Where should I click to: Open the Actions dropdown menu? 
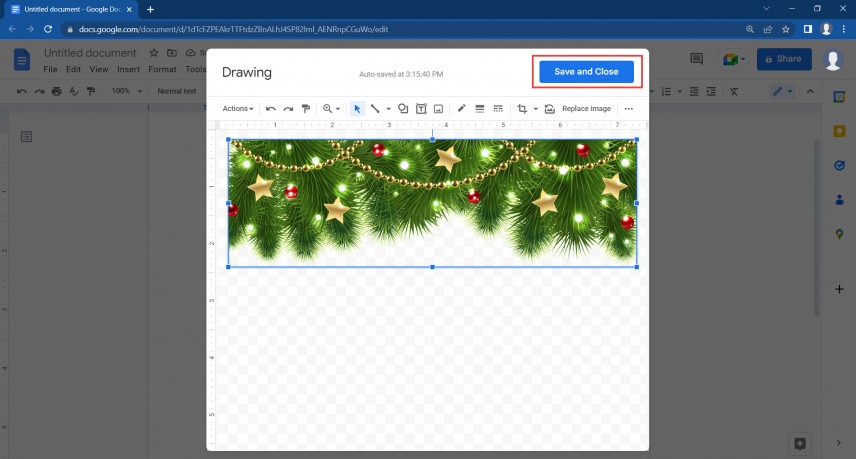point(237,108)
